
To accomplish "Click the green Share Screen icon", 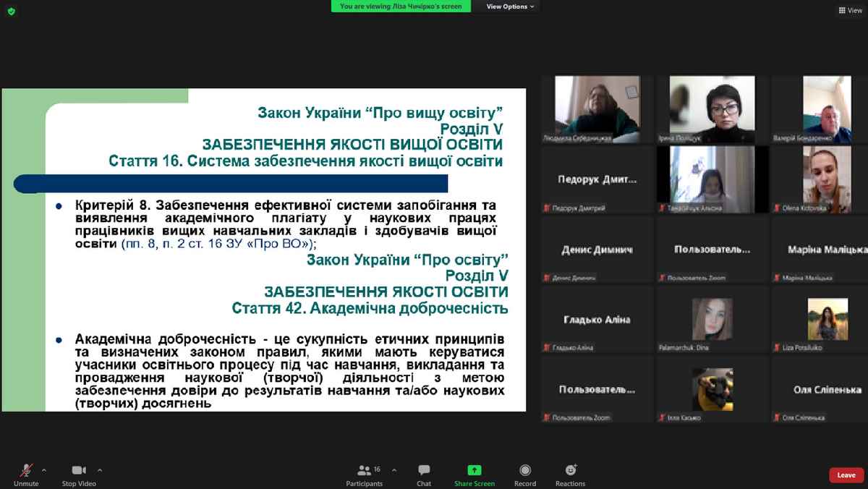I will point(475,470).
